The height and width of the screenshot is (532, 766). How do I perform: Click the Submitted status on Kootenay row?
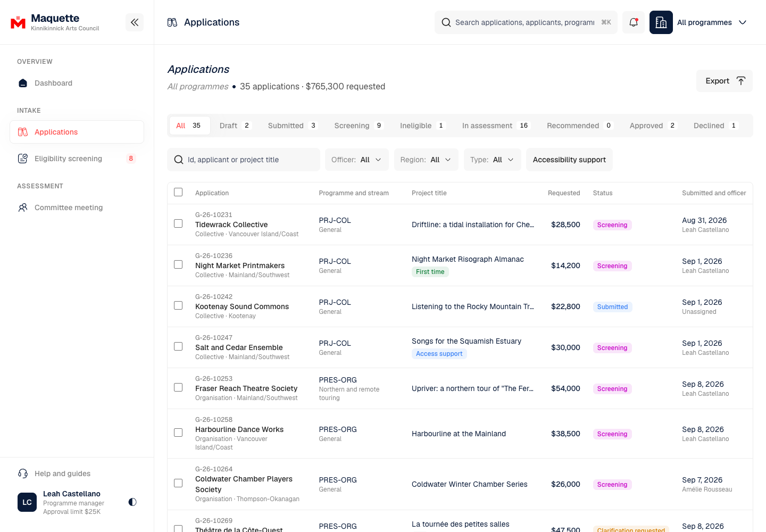pos(612,307)
